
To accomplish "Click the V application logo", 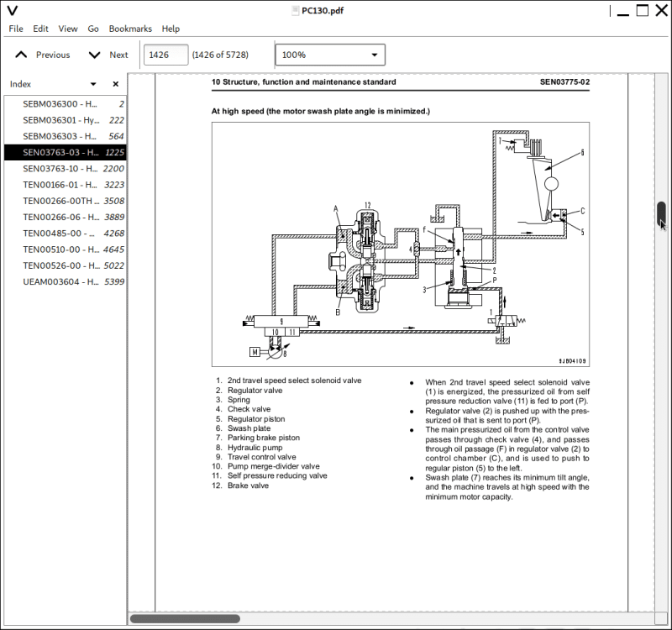I will pyautogui.click(x=13, y=10).
